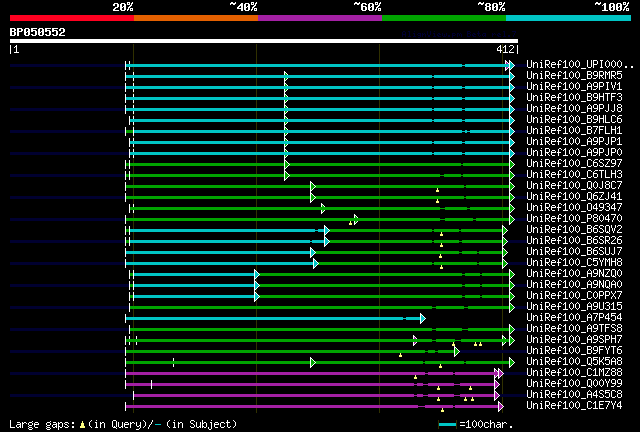This screenshot has width=640, height=432.
Task: Select the UniRef100_Q6ZJ41 label
Action: (574, 197)
